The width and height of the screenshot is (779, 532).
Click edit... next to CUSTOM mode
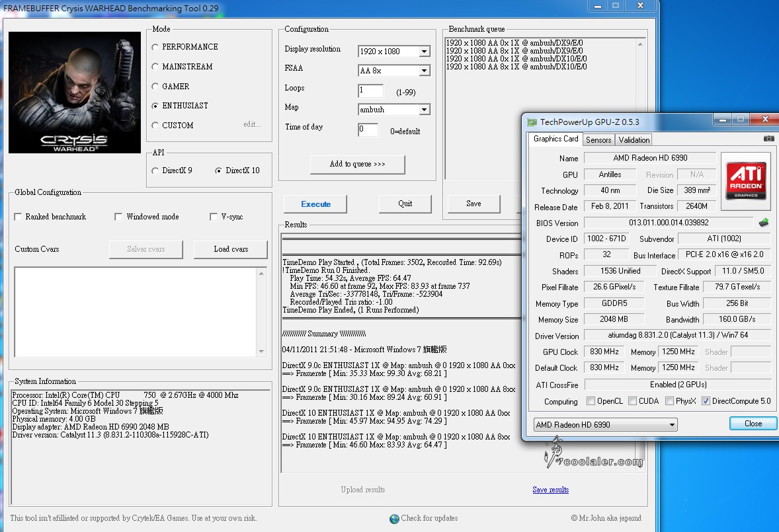[x=252, y=124]
